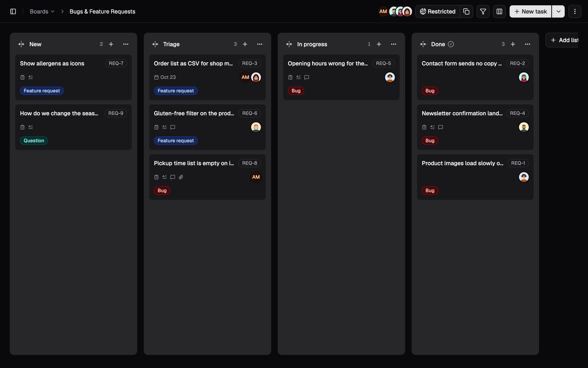This screenshot has height=368, width=588.
Task: Click the Oct 23 due date on REQ-3
Action: (165, 77)
